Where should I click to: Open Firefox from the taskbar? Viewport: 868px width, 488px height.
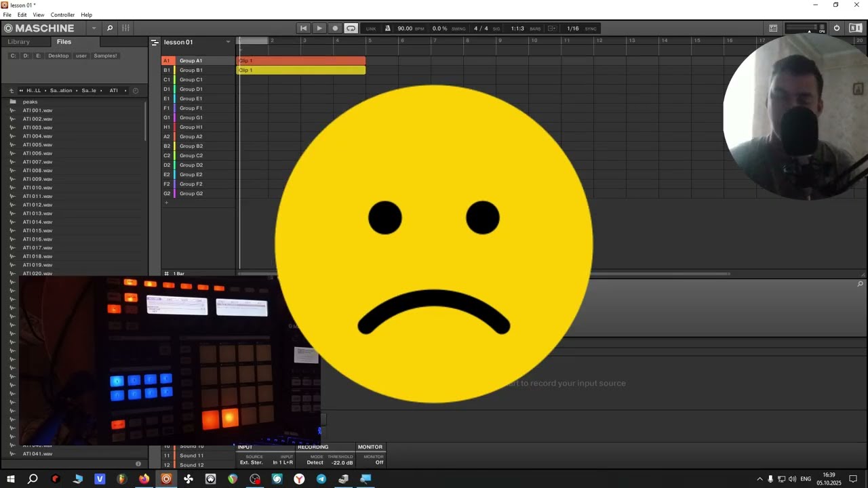144,479
